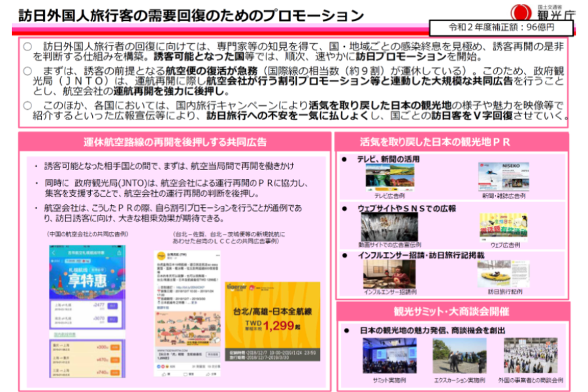The image size is (588, 392).
Task: Select the 観光サミット・大商談会開催 header
Action: tap(452, 310)
